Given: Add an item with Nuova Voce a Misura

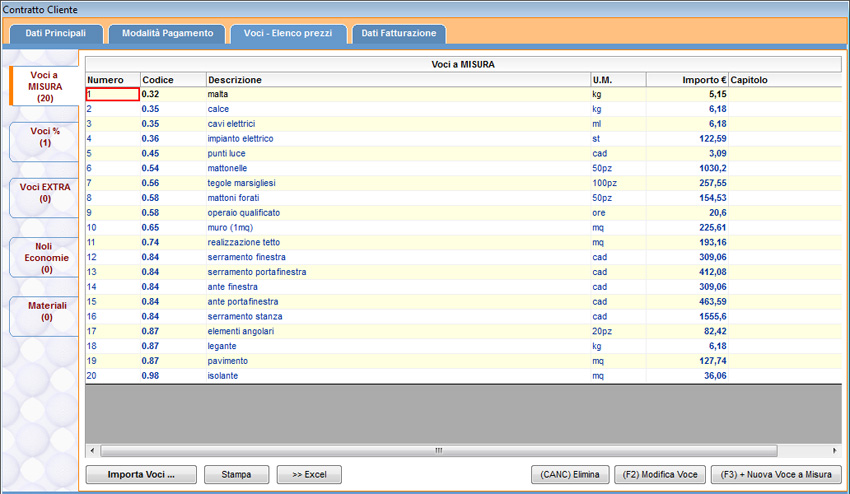Looking at the screenshot, I should 776,474.
